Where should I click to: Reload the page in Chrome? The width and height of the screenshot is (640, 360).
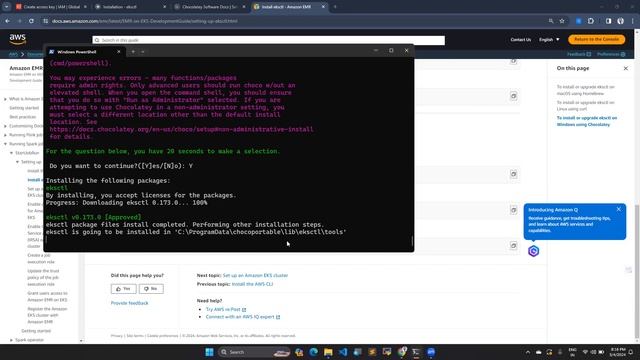tap(31, 21)
